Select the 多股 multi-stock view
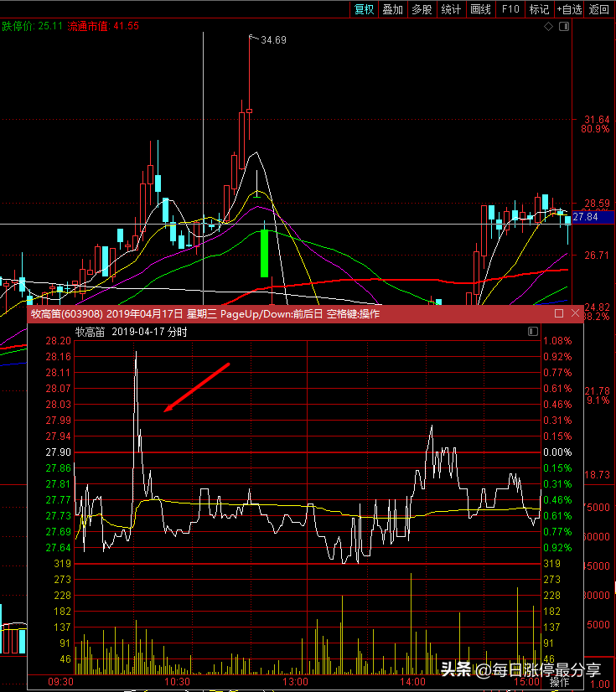Image resolution: width=616 pixels, height=692 pixels. point(422,9)
